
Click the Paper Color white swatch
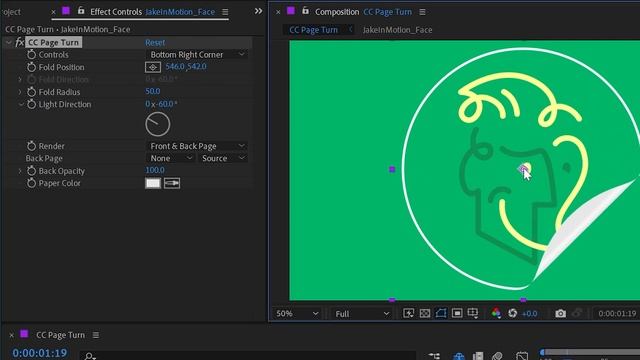(x=153, y=183)
